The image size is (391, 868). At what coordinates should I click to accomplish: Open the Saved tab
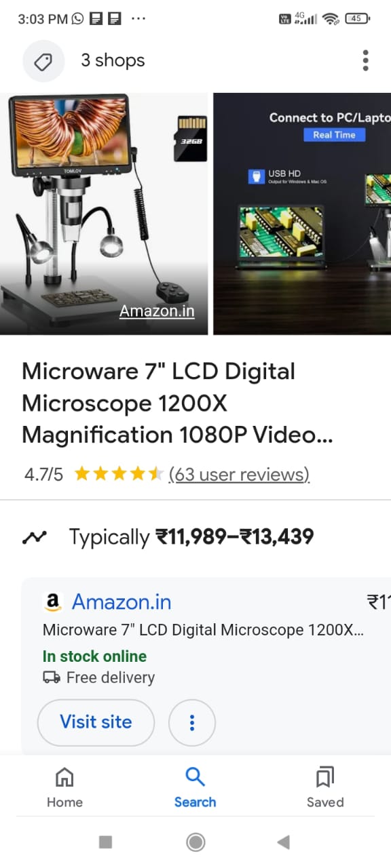[325, 787]
